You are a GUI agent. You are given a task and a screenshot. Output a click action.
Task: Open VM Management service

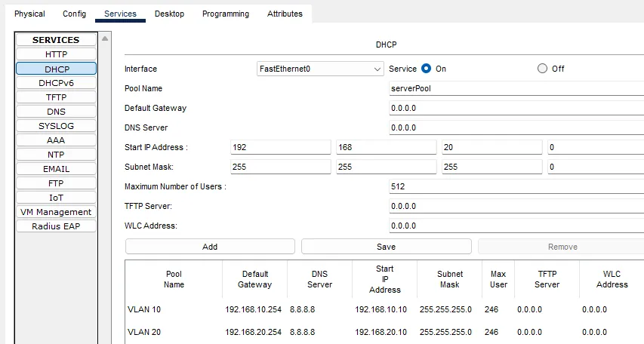[57, 212]
